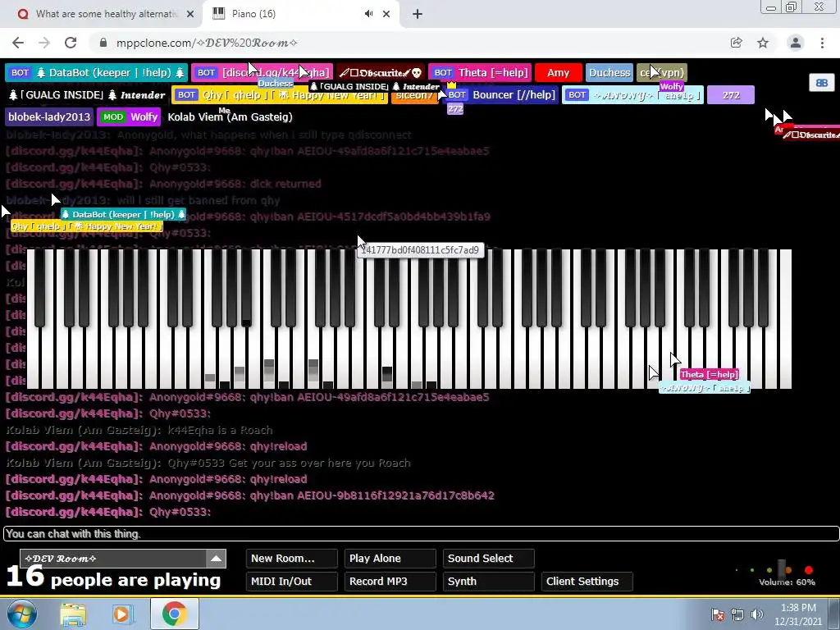Click the ce (vpn) user tag
Viewport: 840px width, 630px height.
click(x=662, y=72)
